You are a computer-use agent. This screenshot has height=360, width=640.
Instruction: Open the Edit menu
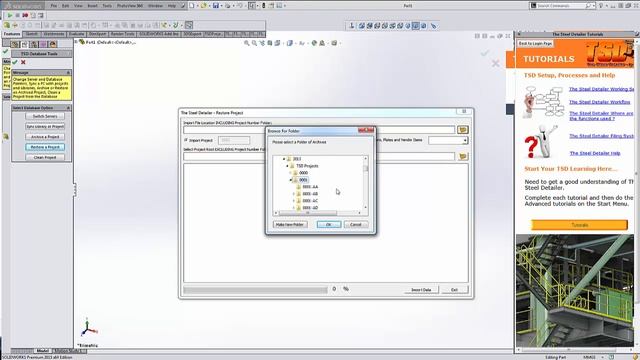[65, 6]
